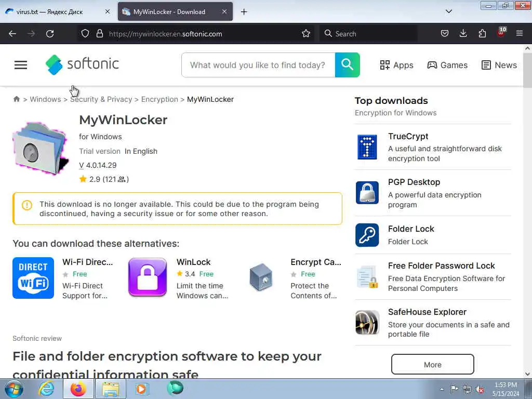Open the Folder Lock key icon

(367, 235)
